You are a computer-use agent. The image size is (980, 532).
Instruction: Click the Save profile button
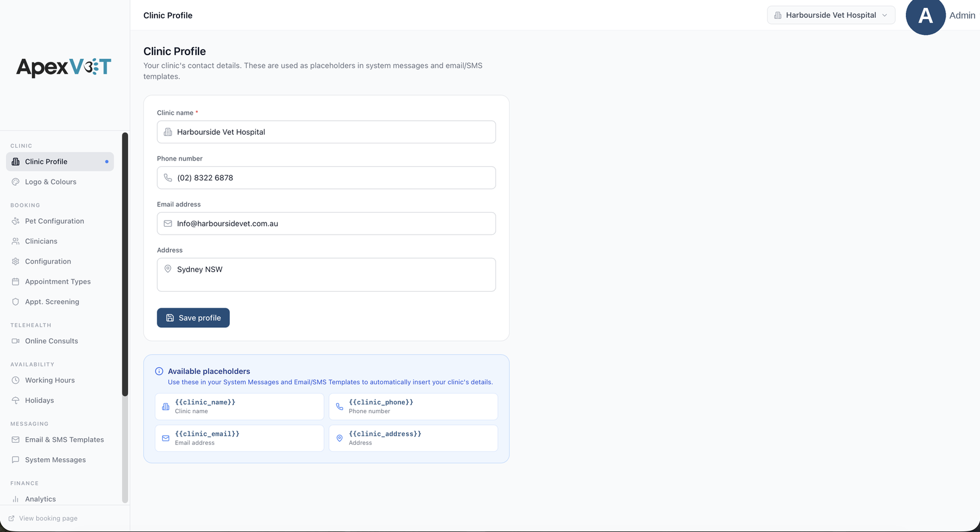click(193, 318)
